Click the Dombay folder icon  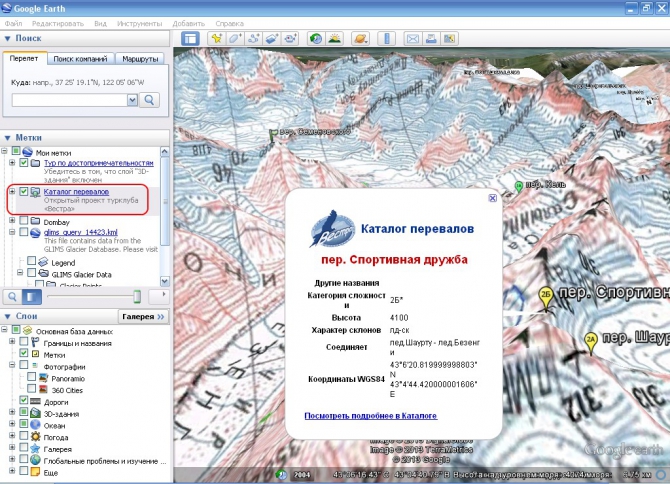35,221
